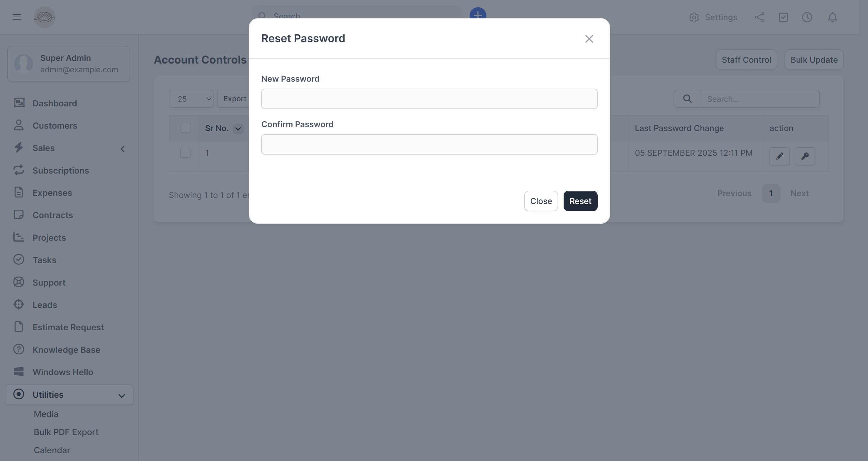
Task: Click the share icon in the top bar
Action: [x=760, y=17]
